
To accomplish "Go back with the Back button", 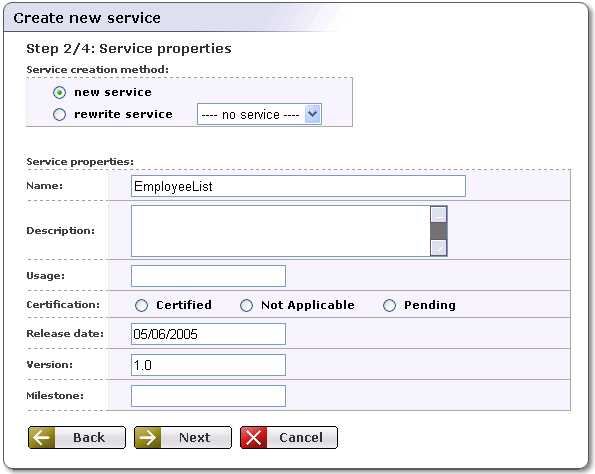I will [77, 438].
